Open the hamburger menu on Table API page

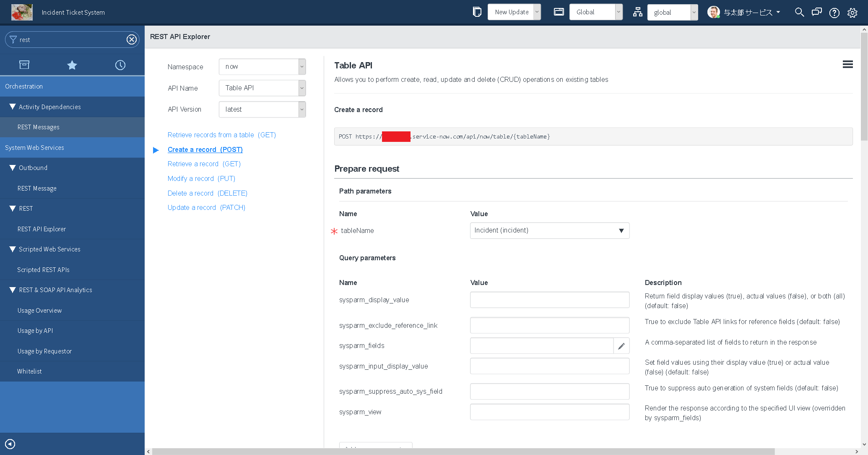pos(847,64)
